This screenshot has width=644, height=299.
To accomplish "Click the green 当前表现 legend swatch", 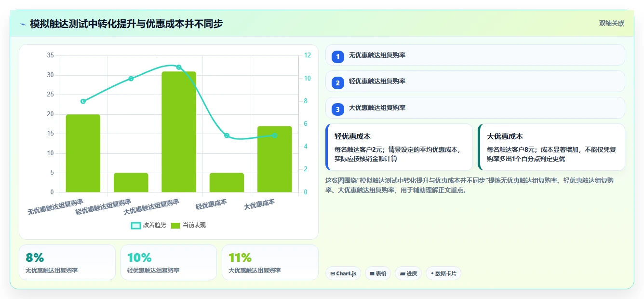I will click(x=176, y=225).
